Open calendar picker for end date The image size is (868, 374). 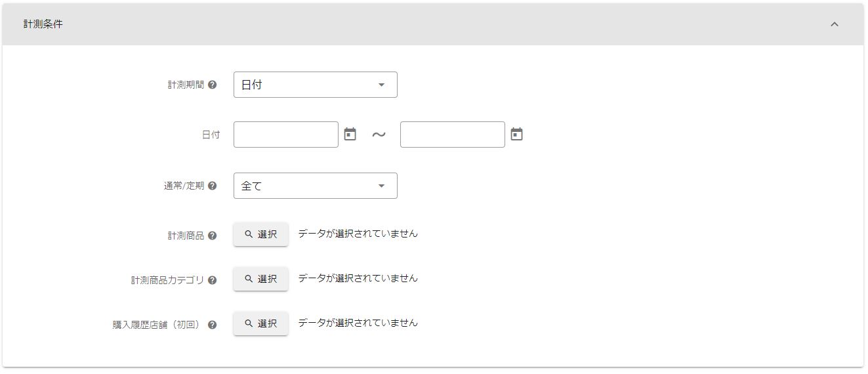(x=517, y=135)
